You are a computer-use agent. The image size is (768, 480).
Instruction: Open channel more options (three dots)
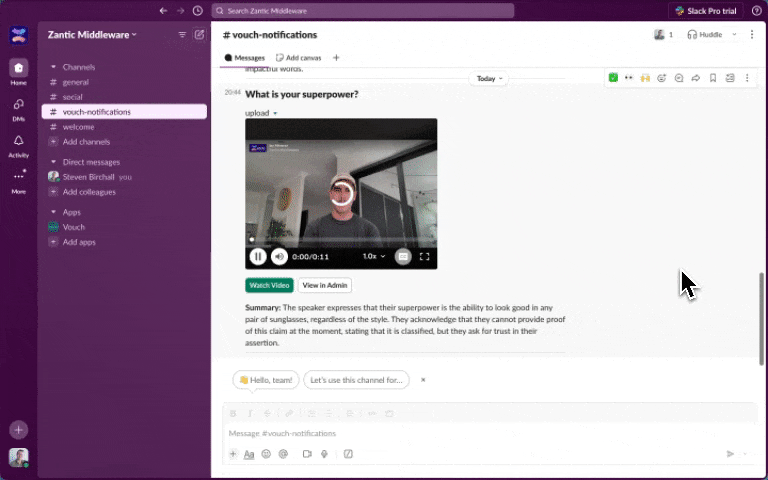point(752,35)
